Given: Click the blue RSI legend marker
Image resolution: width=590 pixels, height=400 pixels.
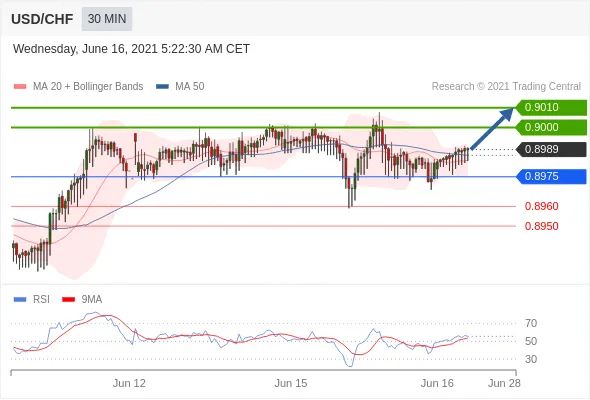Looking at the screenshot, I should 20,300.
